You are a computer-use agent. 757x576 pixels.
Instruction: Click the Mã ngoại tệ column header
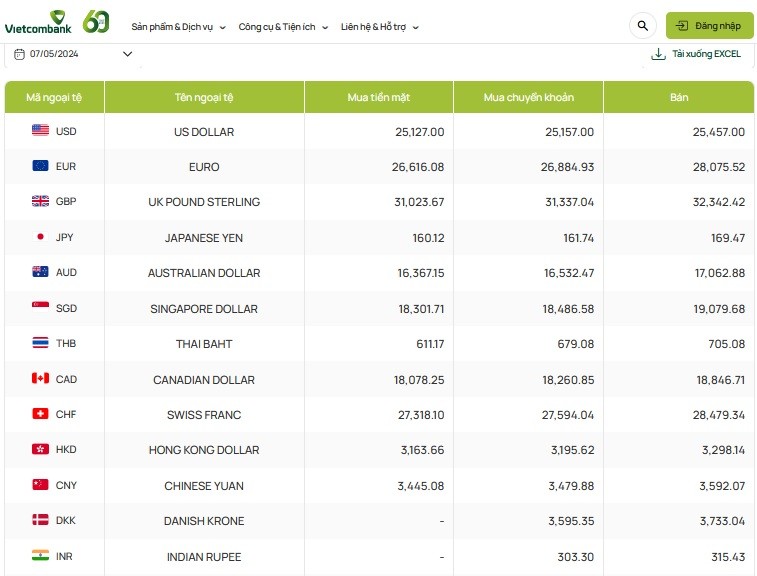(x=54, y=97)
